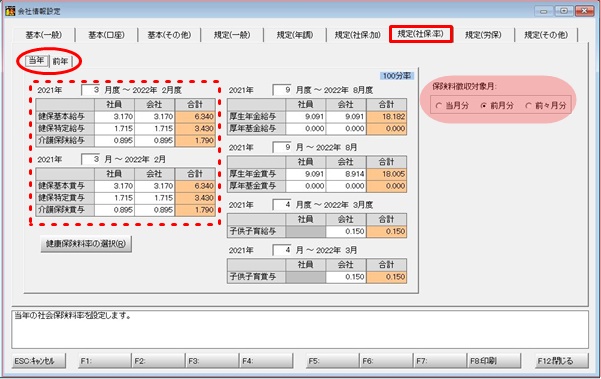Click the 子供子育給与 会社 rate cell

346,231
